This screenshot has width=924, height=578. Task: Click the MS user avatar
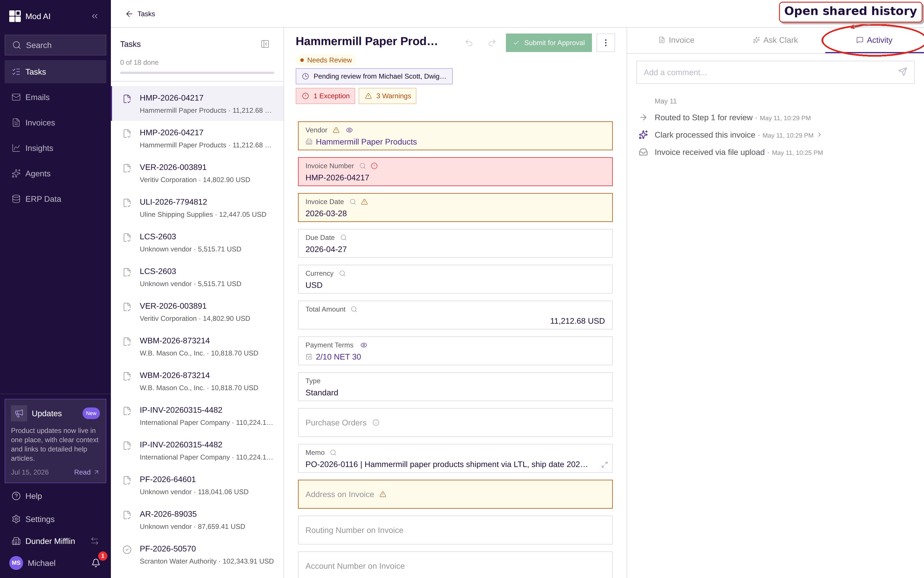coord(16,563)
